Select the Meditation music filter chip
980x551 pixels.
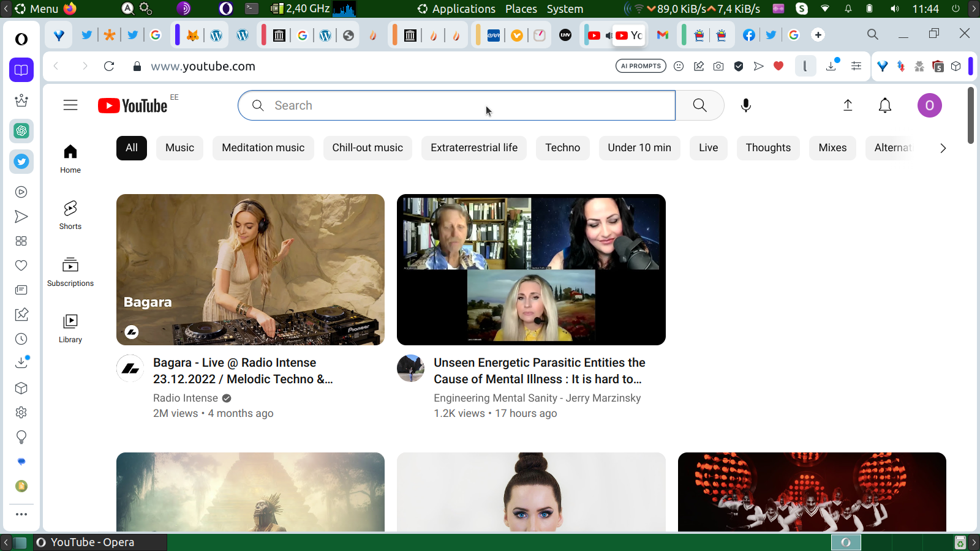coord(263,148)
